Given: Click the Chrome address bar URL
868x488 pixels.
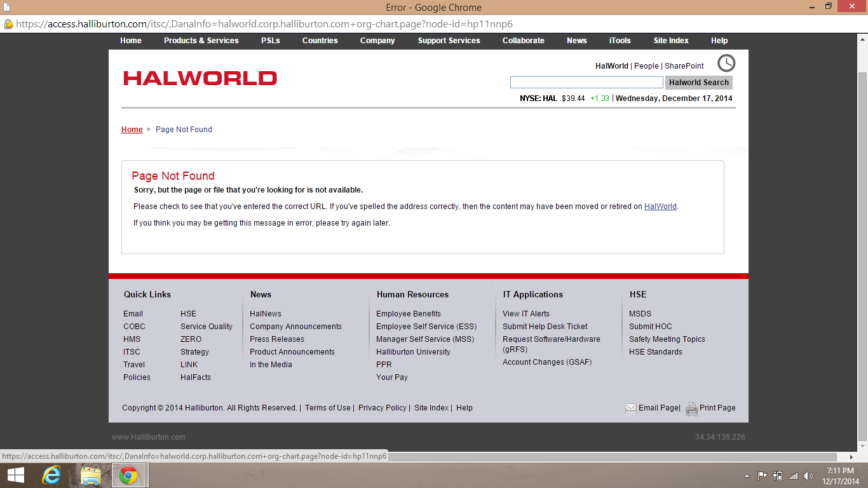Looking at the screenshot, I should (264, 24).
